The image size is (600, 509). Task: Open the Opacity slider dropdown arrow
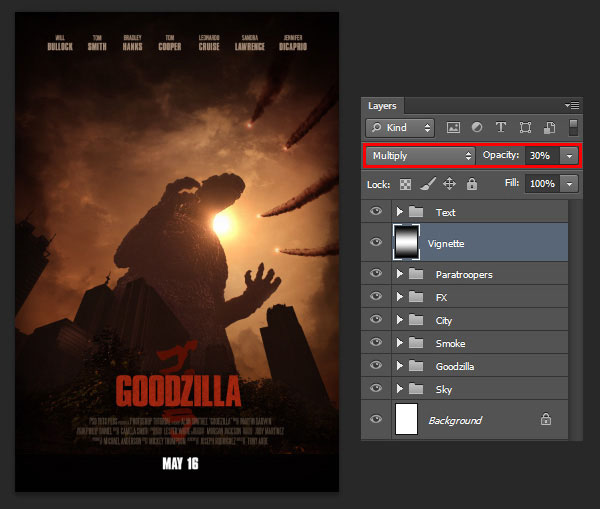pos(569,156)
